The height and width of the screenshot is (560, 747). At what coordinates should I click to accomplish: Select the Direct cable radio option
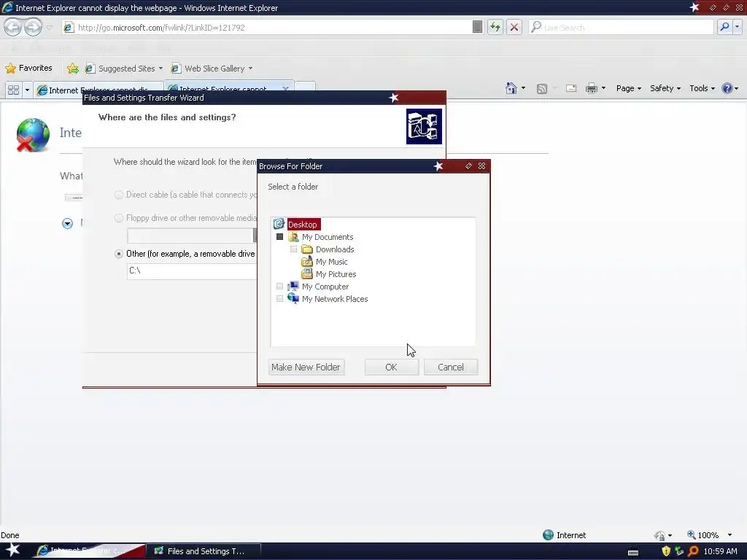[x=119, y=195]
